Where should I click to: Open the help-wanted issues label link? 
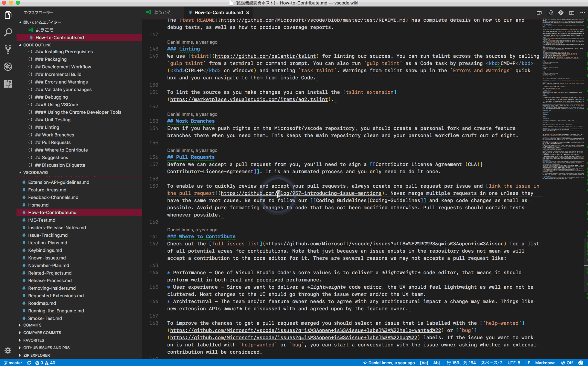tap(306, 330)
